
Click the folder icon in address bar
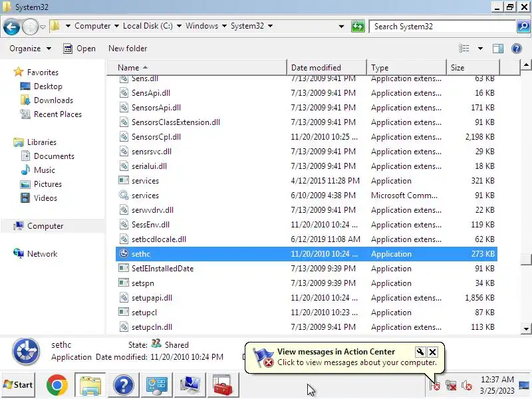tap(55, 26)
